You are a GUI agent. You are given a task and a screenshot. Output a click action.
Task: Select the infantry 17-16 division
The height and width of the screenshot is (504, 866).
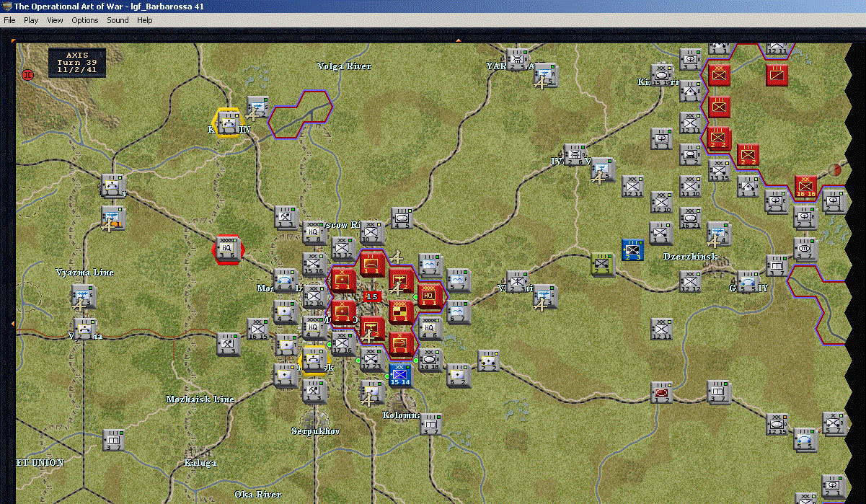tap(343, 342)
